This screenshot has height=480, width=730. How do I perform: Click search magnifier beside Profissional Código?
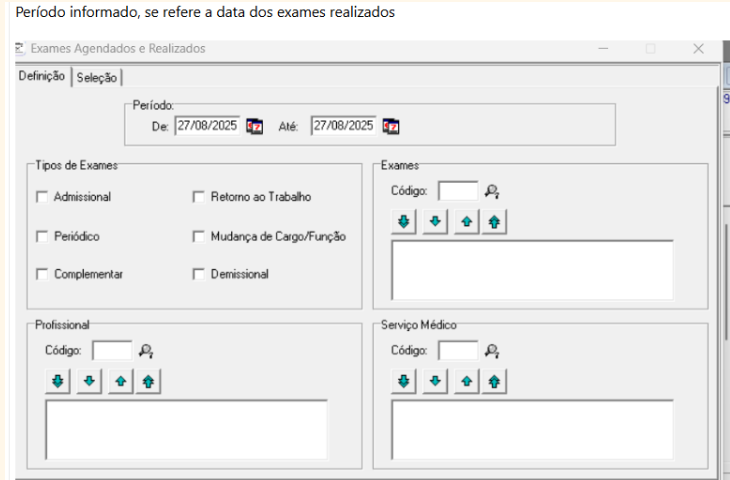tap(146, 351)
